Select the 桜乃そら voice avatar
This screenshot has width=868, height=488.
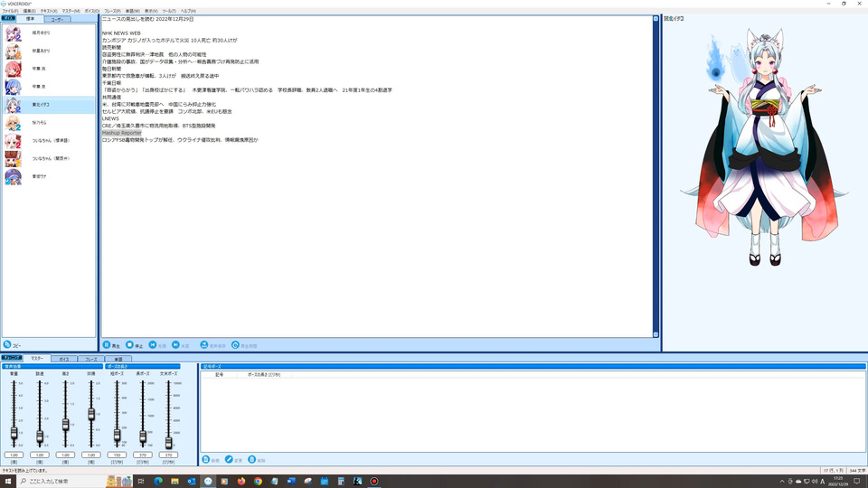13,122
